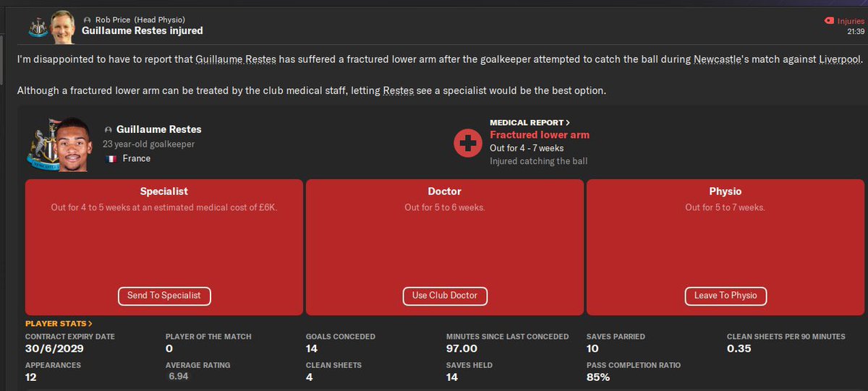
Task: Open the Rob Price (Head Physio) sender name
Action: tap(141, 20)
